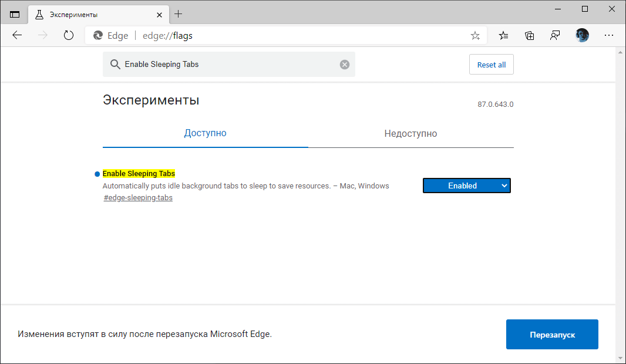This screenshot has height=364, width=626.
Task: Open the #edge-sleeping-tabs link
Action: coord(138,198)
